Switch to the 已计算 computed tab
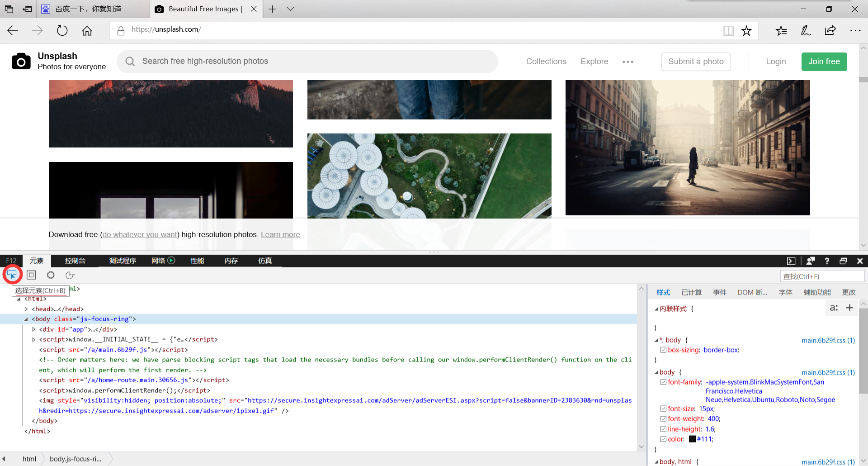This screenshot has width=868, height=466. coord(691,292)
